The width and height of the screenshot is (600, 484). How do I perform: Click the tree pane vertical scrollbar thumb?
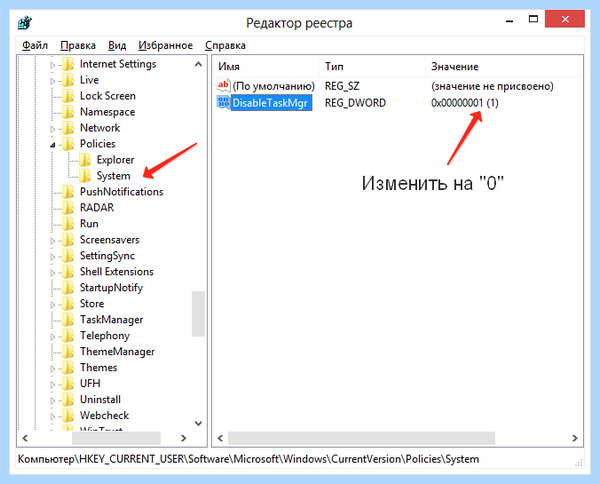198,314
